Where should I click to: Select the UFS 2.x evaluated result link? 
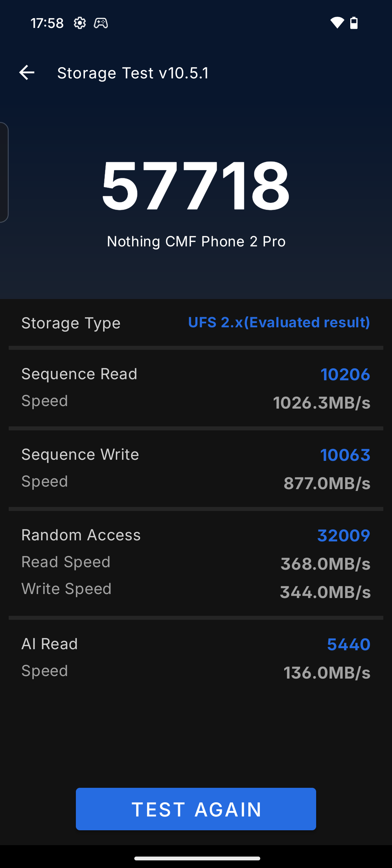tap(278, 323)
